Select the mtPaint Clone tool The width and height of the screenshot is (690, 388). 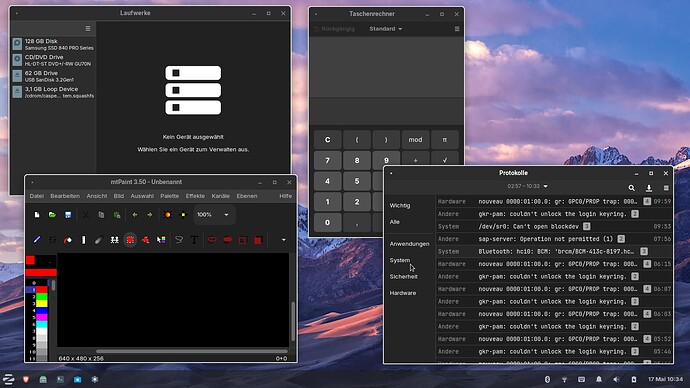pos(114,240)
